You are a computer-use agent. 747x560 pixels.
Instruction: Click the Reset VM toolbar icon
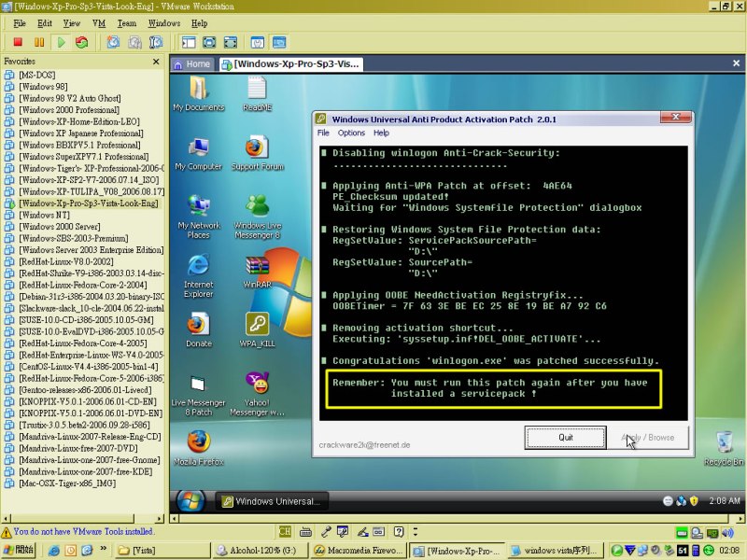point(82,42)
